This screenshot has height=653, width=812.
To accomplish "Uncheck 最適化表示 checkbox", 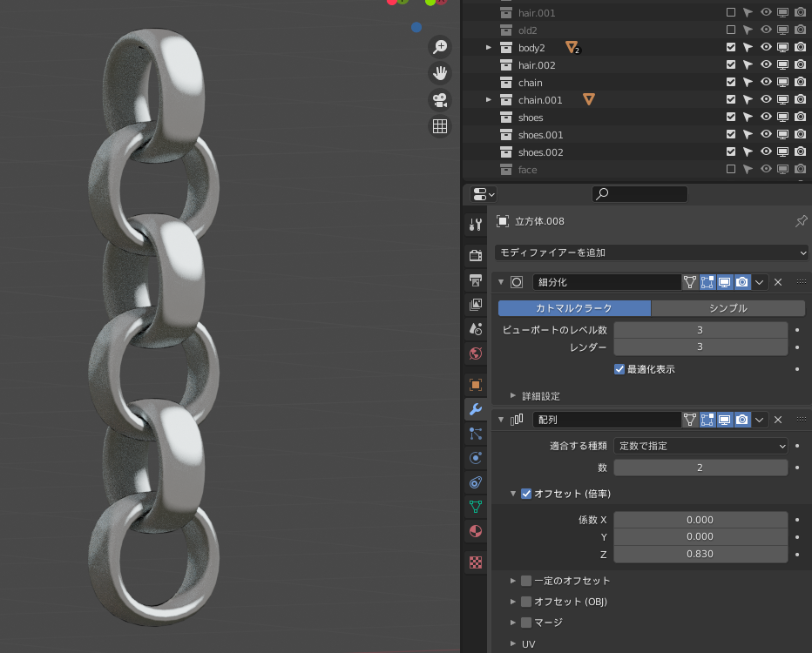I will (x=619, y=369).
